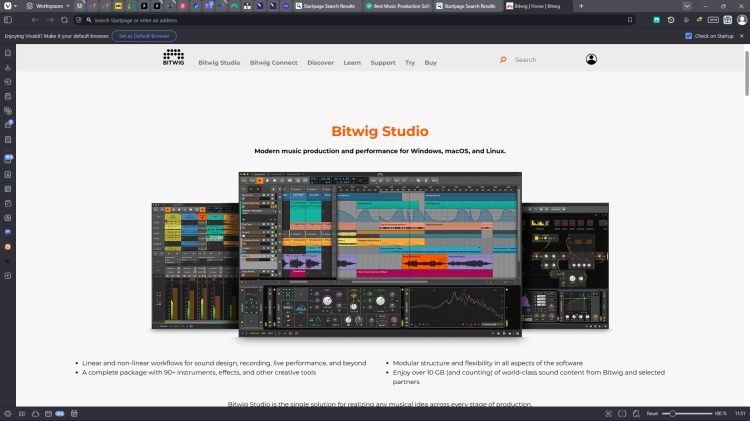Open the Learn navigation item

coord(352,63)
